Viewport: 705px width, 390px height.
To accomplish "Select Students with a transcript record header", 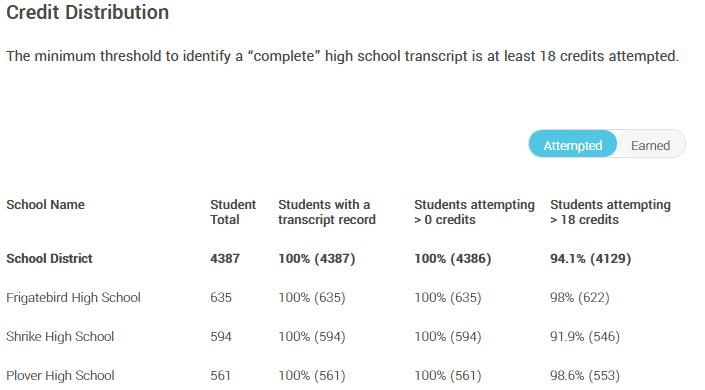I will (x=326, y=212).
